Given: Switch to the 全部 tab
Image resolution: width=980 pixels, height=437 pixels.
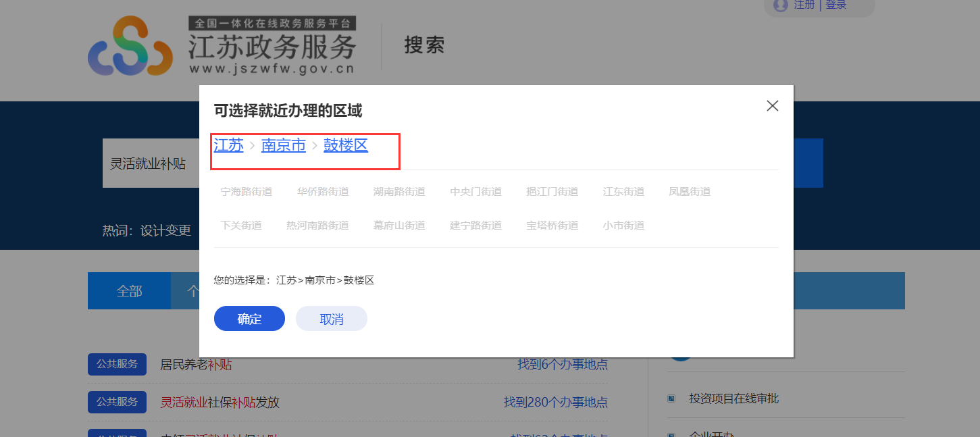Looking at the screenshot, I should click(128, 290).
